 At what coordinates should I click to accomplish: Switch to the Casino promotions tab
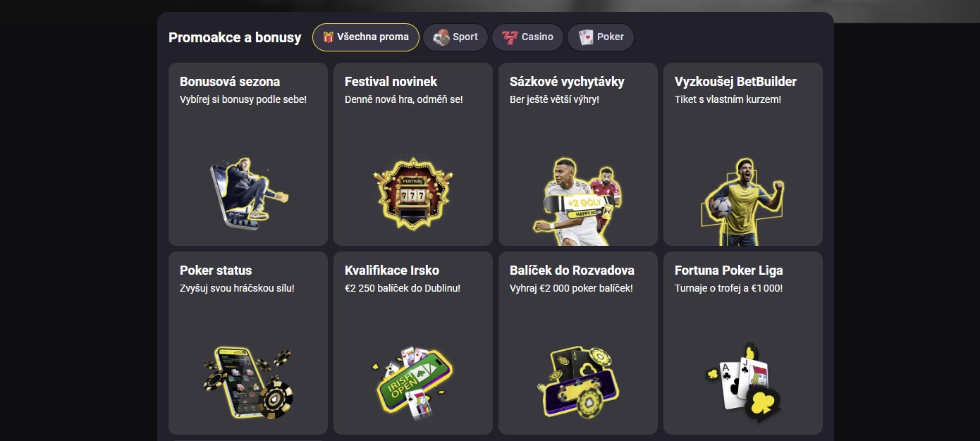click(x=527, y=37)
